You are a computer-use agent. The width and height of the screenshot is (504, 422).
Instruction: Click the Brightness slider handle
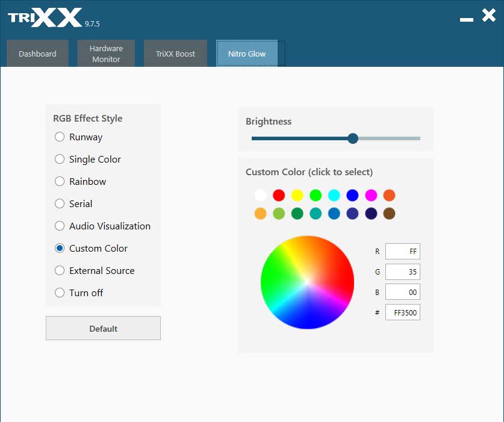[x=353, y=138]
